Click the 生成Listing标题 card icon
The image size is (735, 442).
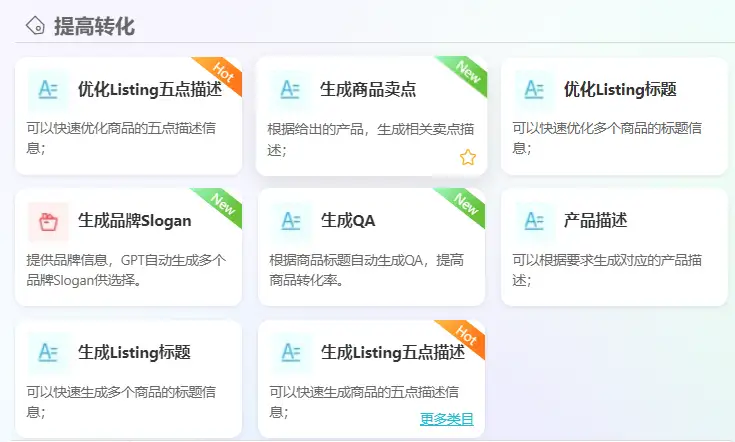(x=48, y=353)
